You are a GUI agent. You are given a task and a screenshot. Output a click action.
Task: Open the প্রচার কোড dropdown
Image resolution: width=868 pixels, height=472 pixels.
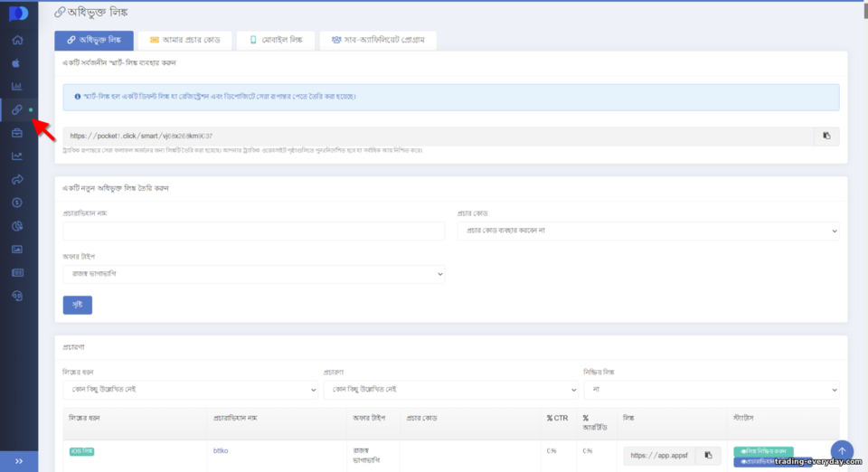[x=648, y=231]
